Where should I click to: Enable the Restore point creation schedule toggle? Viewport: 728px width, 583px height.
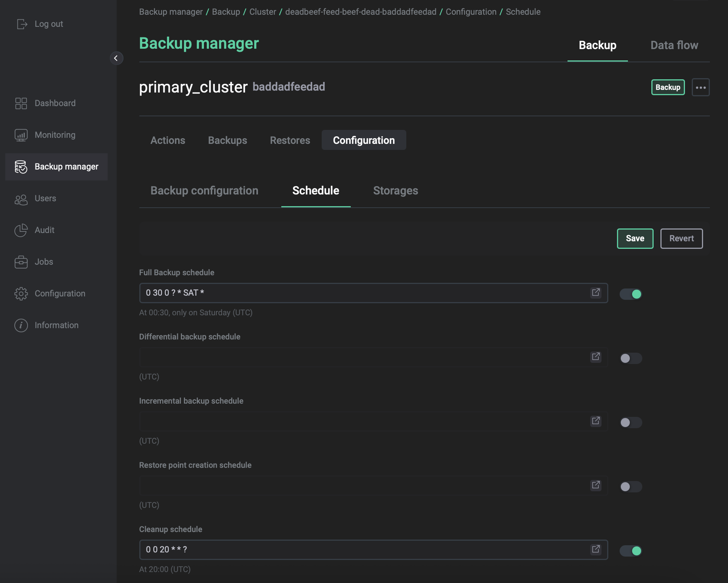[x=630, y=487]
